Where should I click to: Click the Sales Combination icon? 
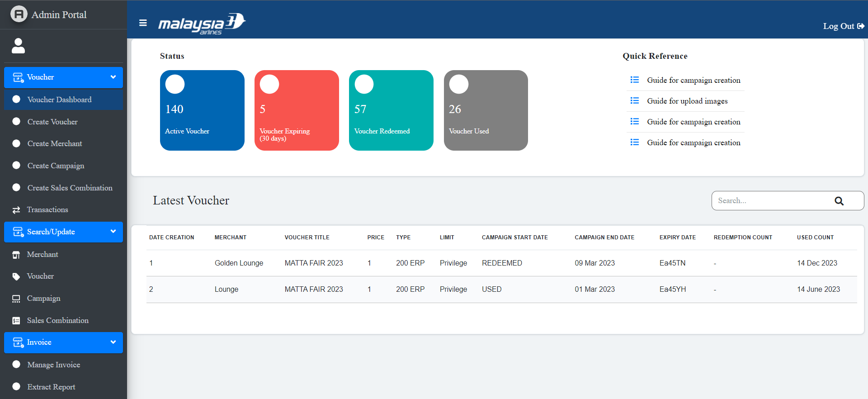point(16,321)
